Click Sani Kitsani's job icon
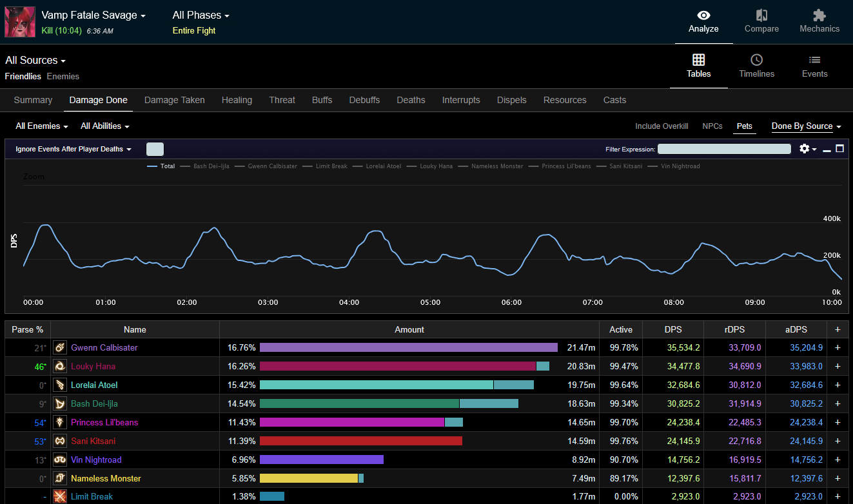Image resolution: width=853 pixels, height=504 pixels. coord(61,441)
